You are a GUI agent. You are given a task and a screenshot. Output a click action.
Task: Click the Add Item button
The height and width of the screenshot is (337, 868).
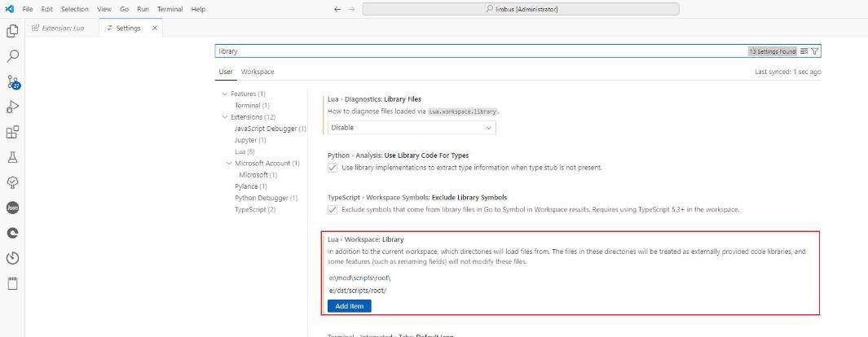pos(350,306)
